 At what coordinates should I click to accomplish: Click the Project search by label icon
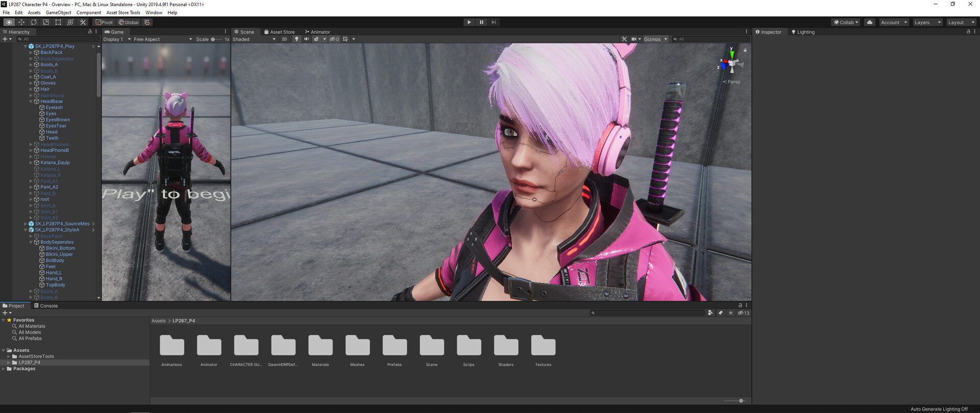720,313
